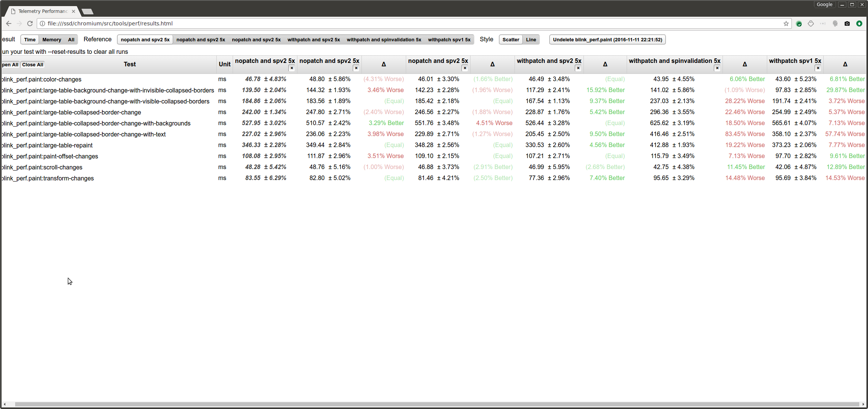Bookmark page with the star icon
Image resolution: width=868 pixels, height=409 pixels.
786,24
